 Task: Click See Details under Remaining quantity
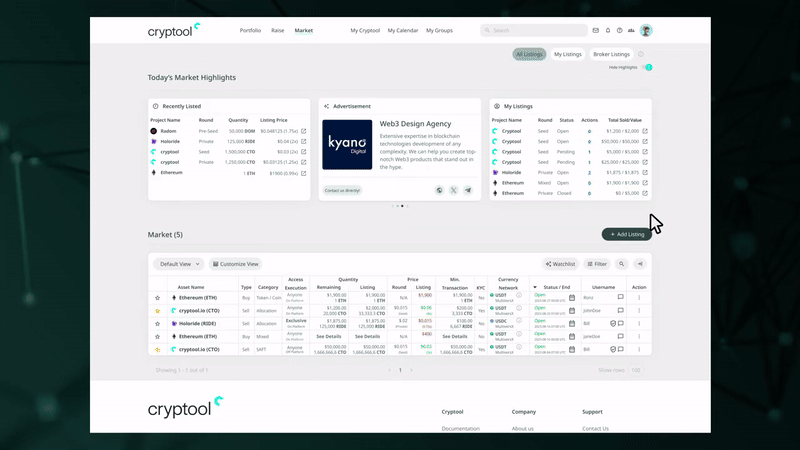pos(329,337)
